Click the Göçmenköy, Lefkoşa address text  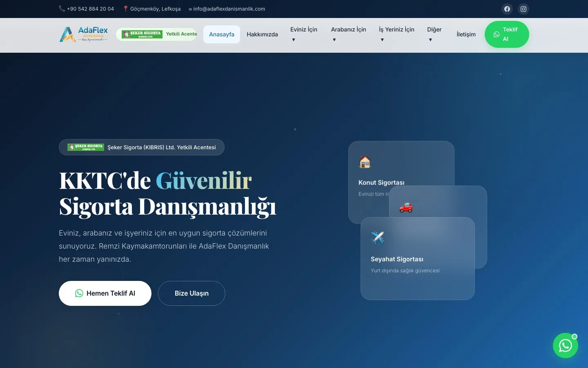(x=155, y=9)
